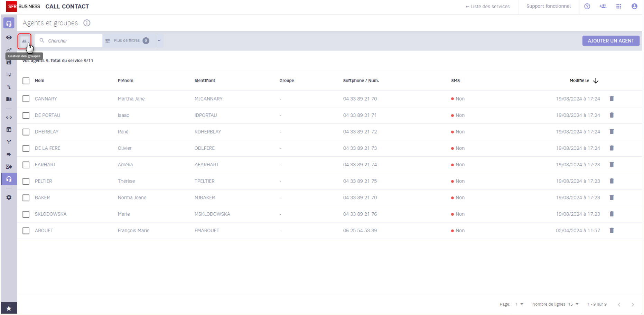Open the help question mark icon
Image resolution: width=644 pixels, height=315 pixels.
587,6
